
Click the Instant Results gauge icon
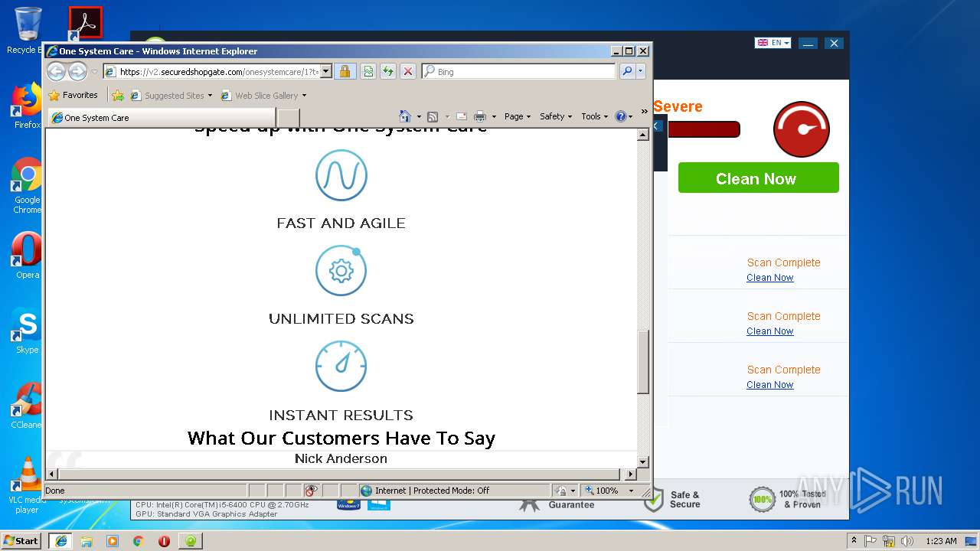tap(341, 366)
